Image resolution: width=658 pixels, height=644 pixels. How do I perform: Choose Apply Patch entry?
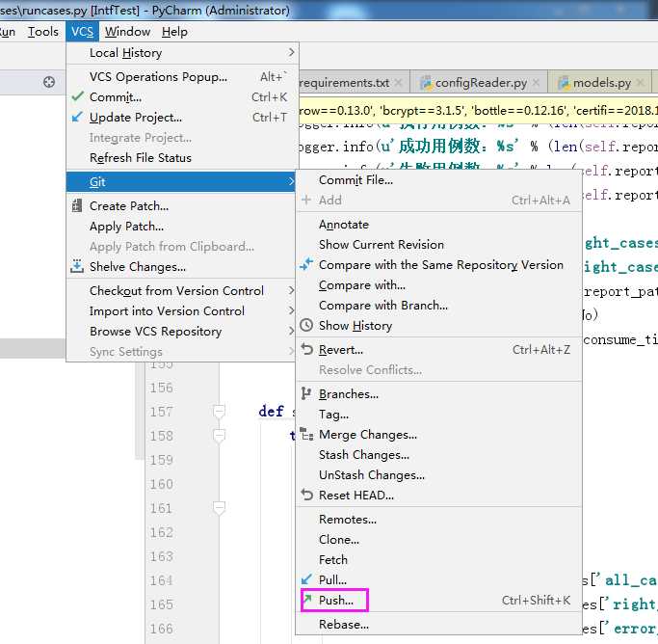[182, 227]
